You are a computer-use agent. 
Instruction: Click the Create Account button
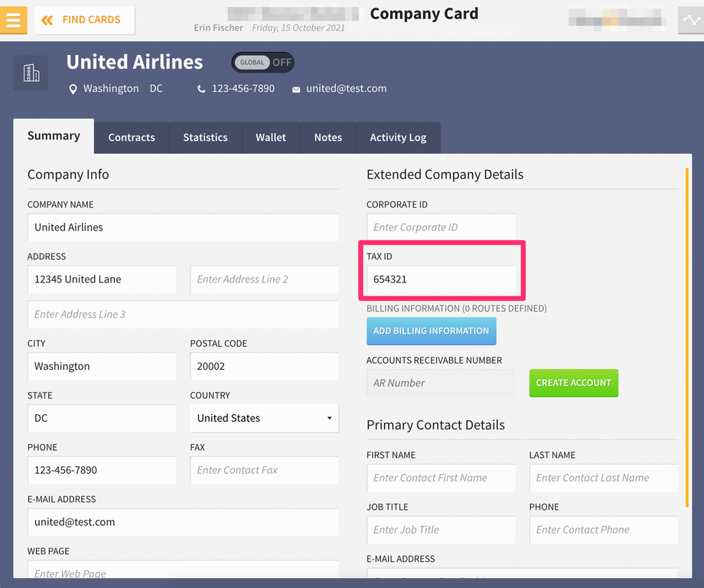click(x=574, y=383)
